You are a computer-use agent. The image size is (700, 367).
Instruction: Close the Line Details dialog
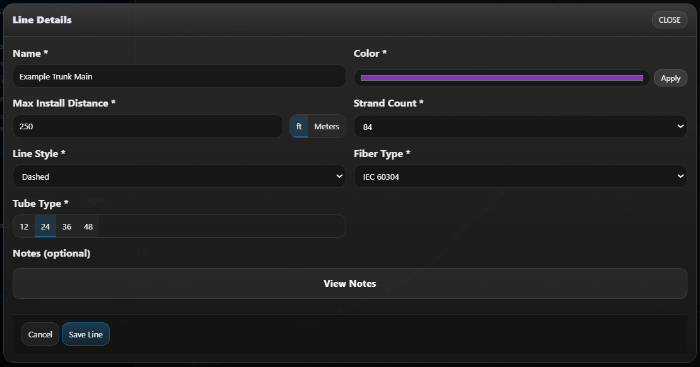(x=669, y=20)
